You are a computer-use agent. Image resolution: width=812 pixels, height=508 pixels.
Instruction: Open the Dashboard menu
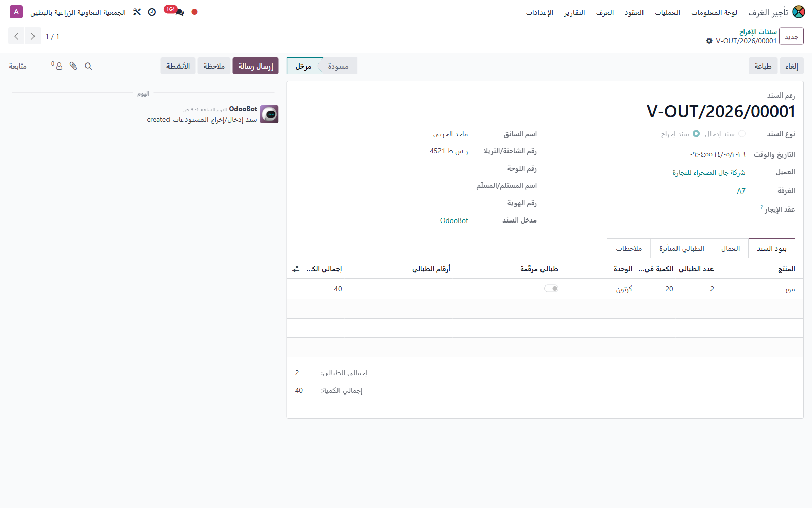(x=714, y=12)
